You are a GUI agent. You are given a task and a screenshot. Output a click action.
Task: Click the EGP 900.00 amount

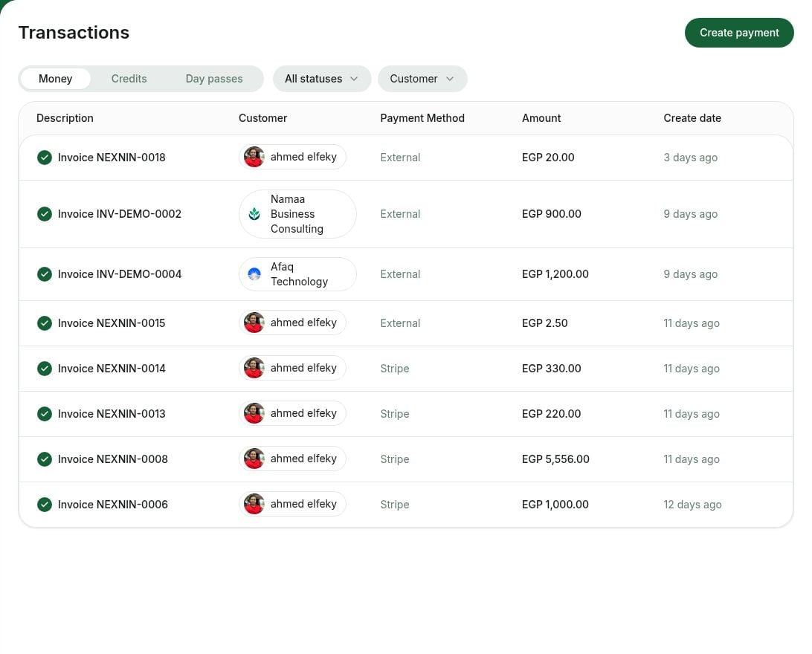pyautogui.click(x=552, y=214)
